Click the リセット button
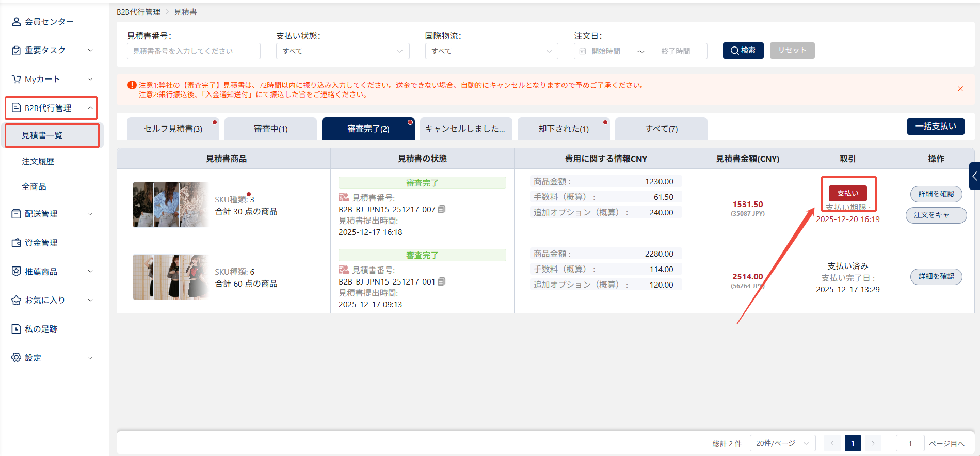 coord(792,51)
